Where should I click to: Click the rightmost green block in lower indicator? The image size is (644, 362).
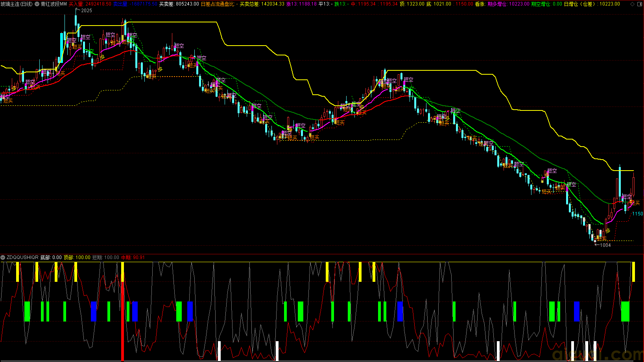coord(625,311)
